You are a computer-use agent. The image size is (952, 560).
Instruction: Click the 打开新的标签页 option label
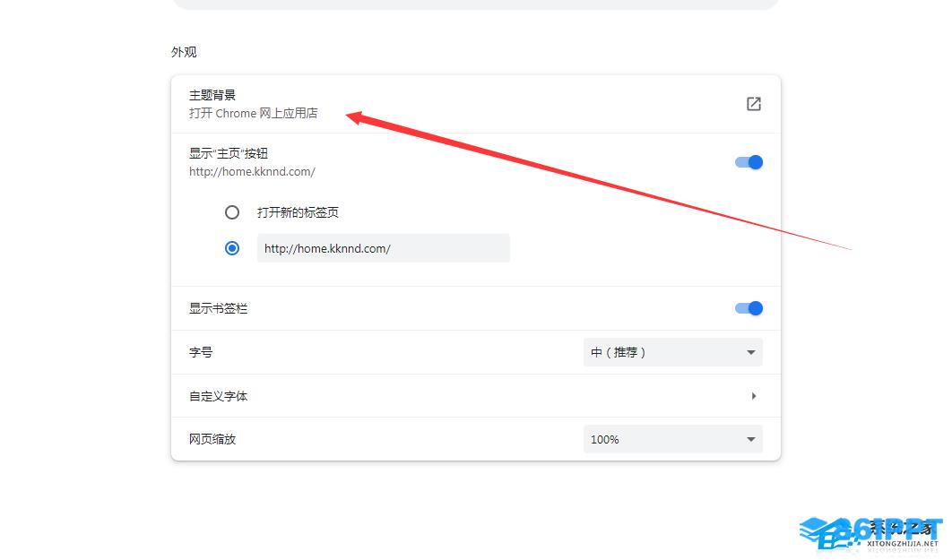click(x=298, y=212)
